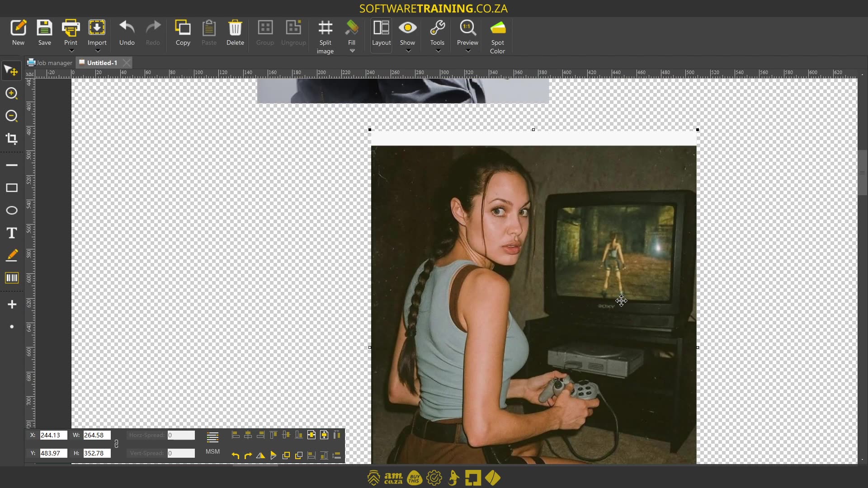Select the Rectangle shape tool
The width and height of the screenshot is (868, 488).
point(11,188)
